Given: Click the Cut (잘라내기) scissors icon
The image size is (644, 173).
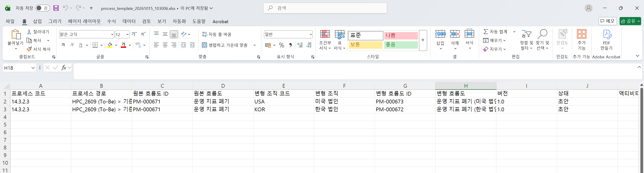Looking at the screenshot, I should [29, 32].
